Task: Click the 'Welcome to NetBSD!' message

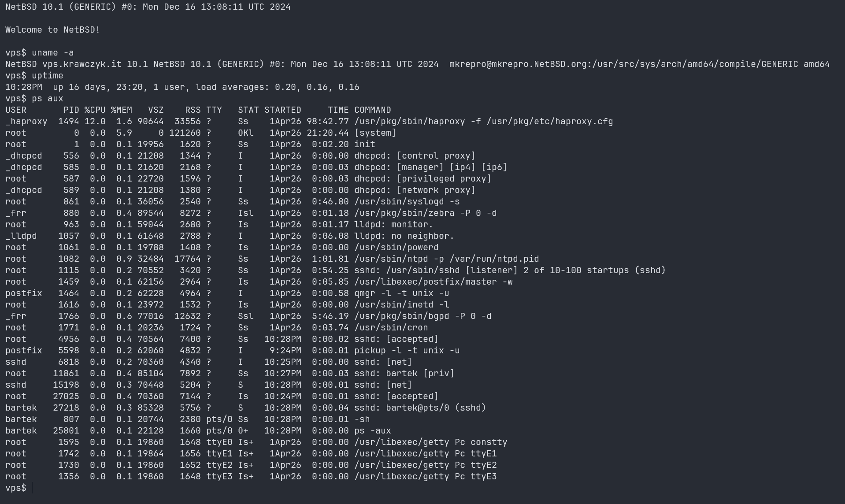Action: pyautogui.click(x=52, y=30)
